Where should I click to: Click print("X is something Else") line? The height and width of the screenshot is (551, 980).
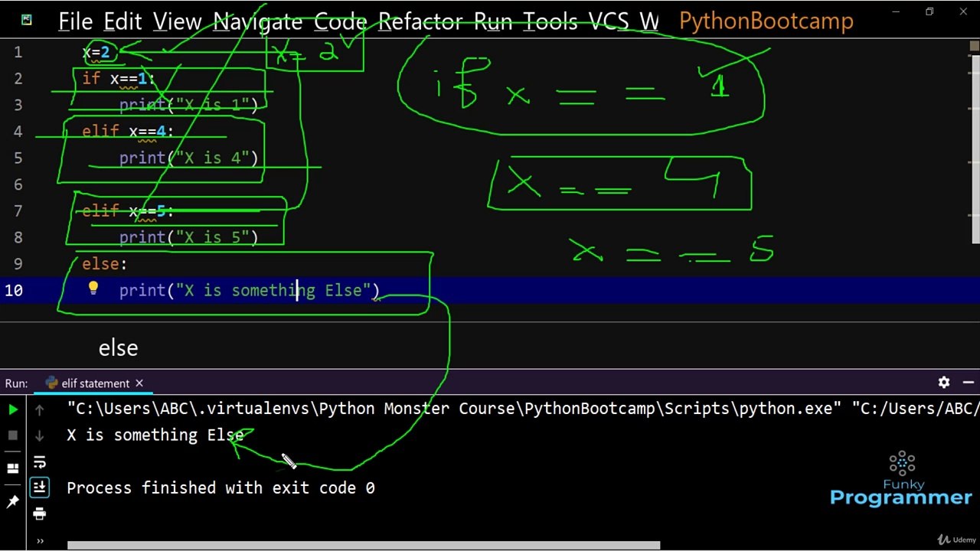(x=250, y=290)
